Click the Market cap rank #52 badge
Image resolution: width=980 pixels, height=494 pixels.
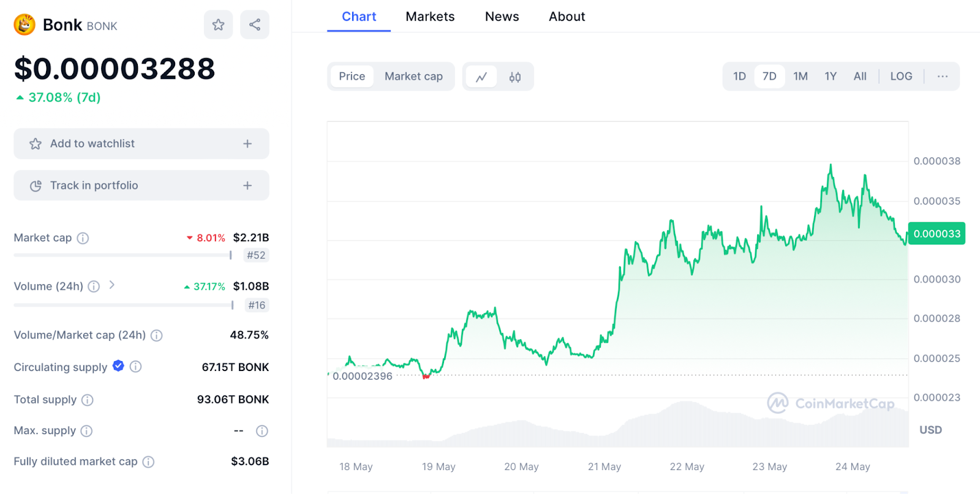256,255
